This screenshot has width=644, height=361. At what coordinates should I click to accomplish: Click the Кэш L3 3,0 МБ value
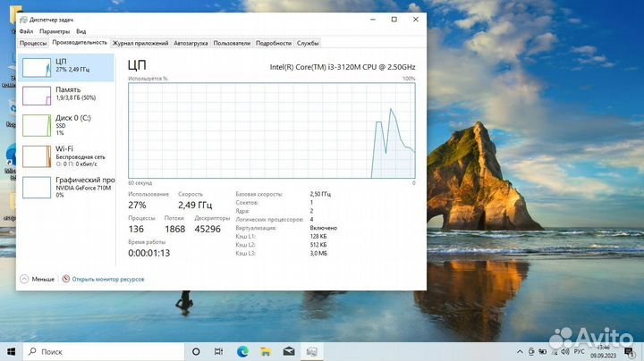pos(318,253)
